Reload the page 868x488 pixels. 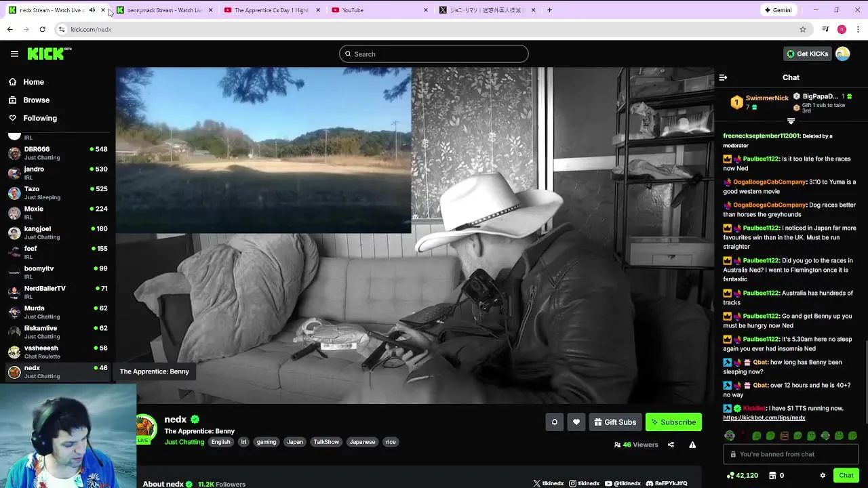[42, 29]
